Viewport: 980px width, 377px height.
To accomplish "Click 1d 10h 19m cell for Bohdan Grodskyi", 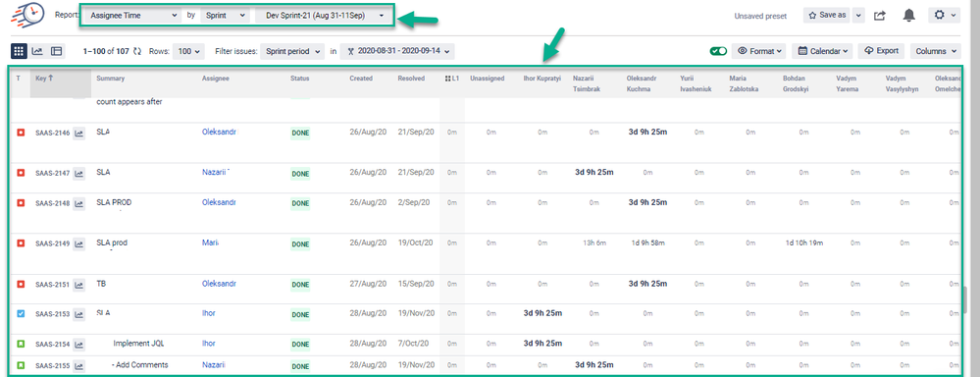I will pos(804,243).
